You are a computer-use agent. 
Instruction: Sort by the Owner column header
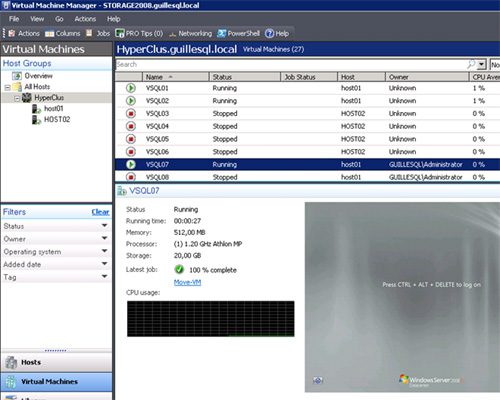coord(427,77)
